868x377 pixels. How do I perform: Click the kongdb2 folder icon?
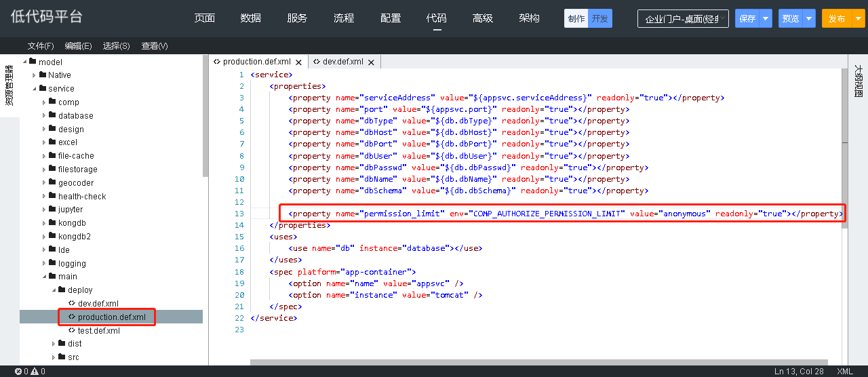coord(52,236)
